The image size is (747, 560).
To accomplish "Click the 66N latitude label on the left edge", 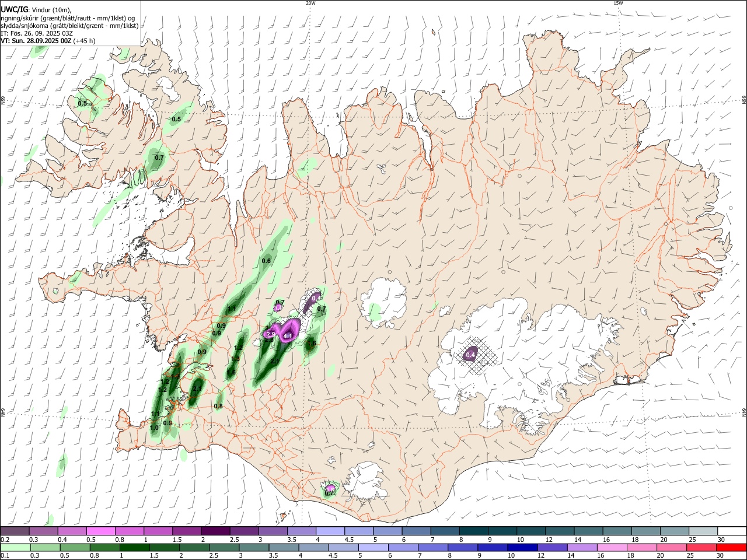I will point(3,101).
